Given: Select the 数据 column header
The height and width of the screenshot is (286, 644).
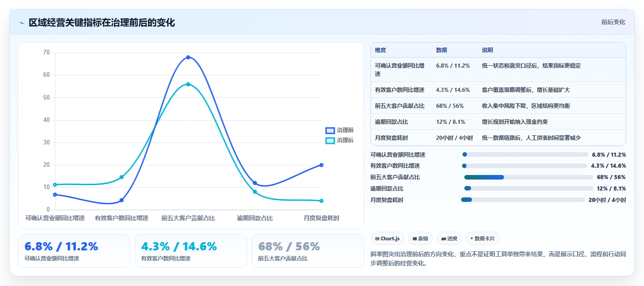Looking at the screenshot, I should (x=442, y=50).
